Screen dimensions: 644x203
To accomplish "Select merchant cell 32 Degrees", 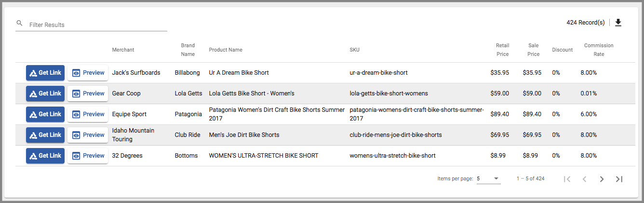I will [x=127, y=156].
